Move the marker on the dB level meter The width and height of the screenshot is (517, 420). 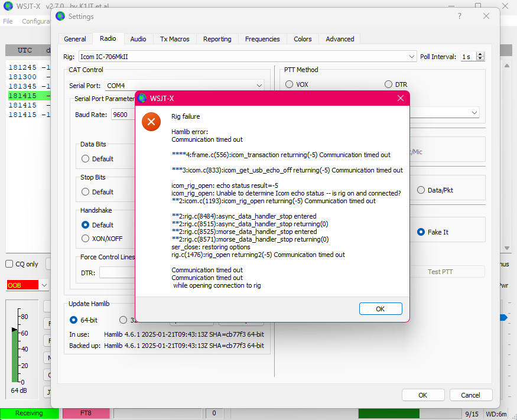click(15, 328)
